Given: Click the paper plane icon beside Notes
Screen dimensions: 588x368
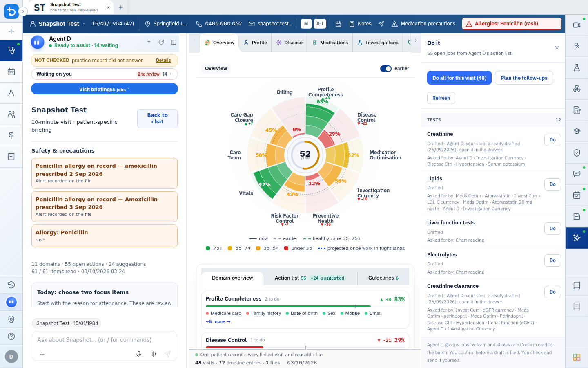Looking at the screenshot, I should pyautogui.click(x=381, y=24).
